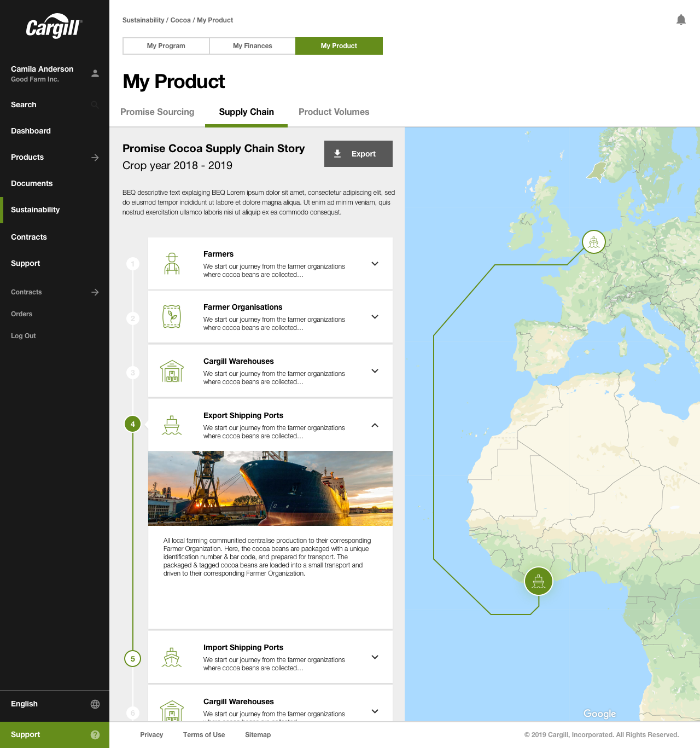Open the Sitemap footer link
This screenshot has height=748, width=700.
point(258,735)
